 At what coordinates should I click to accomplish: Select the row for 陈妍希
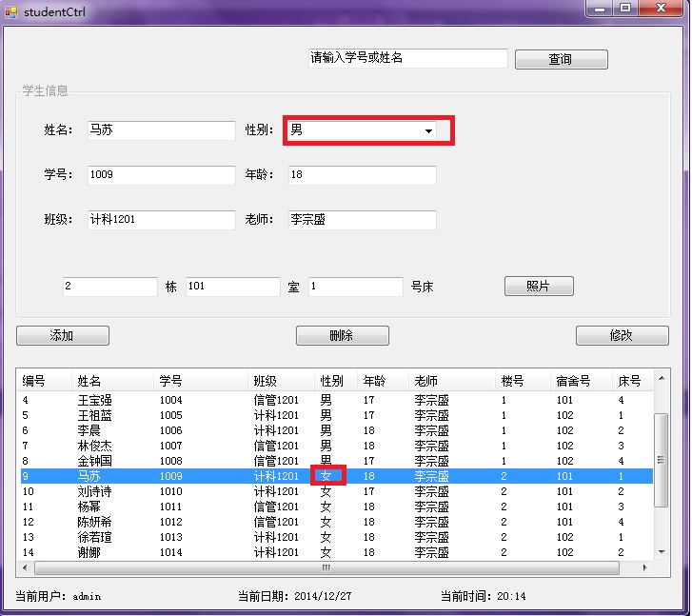[x=337, y=522]
